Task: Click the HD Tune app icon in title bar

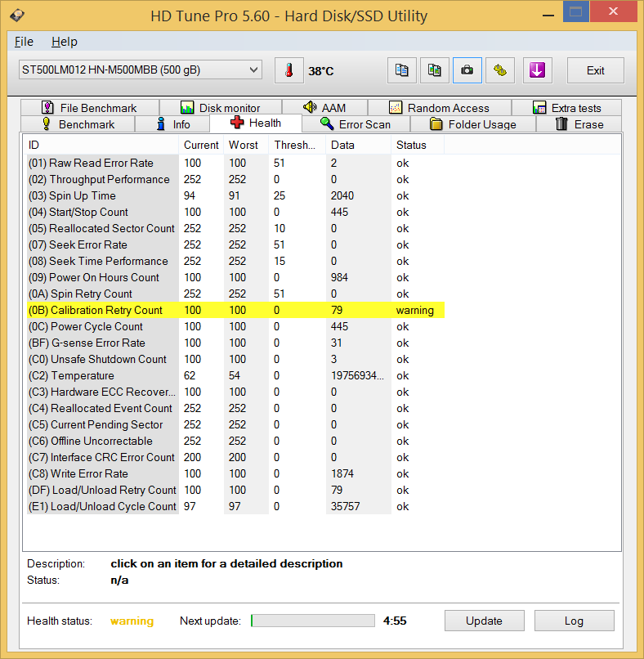Action: pos(17,16)
